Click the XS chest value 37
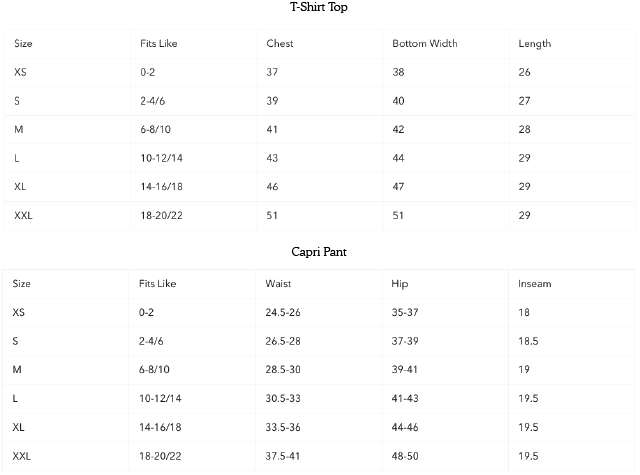This screenshot has height=475, width=640. (x=272, y=73)
